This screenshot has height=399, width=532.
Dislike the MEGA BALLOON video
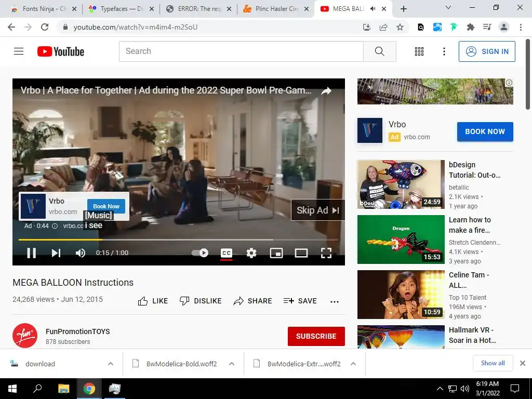pyautogui.click(x=201, y=301)
